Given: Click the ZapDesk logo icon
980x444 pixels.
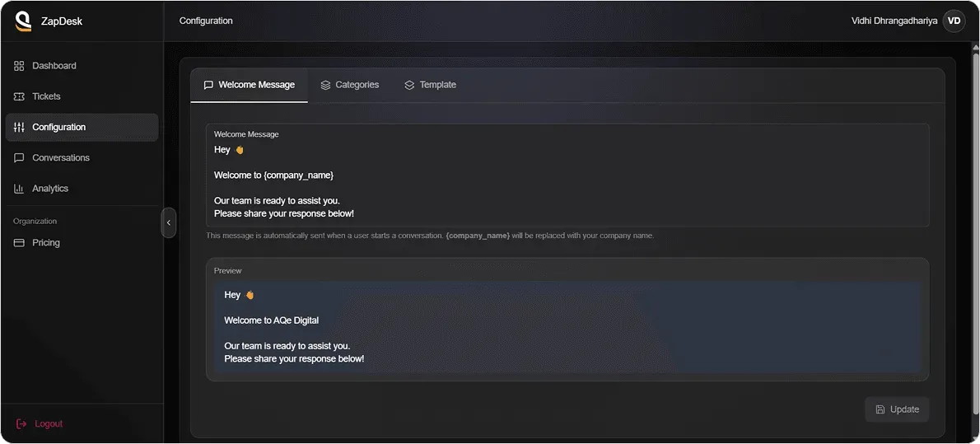Looking at the screenshot, I should pyautogui.click(x=23, y=21).
